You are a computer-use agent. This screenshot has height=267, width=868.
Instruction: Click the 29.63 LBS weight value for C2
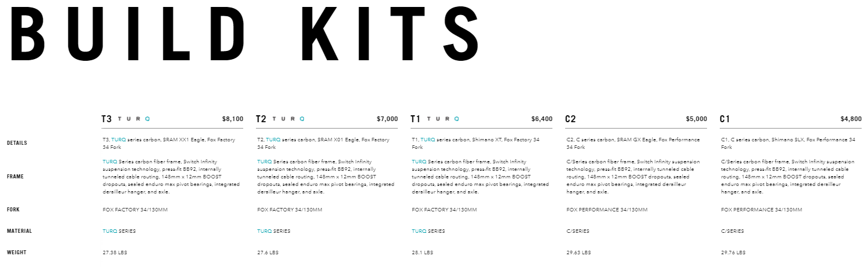(578, 253)
